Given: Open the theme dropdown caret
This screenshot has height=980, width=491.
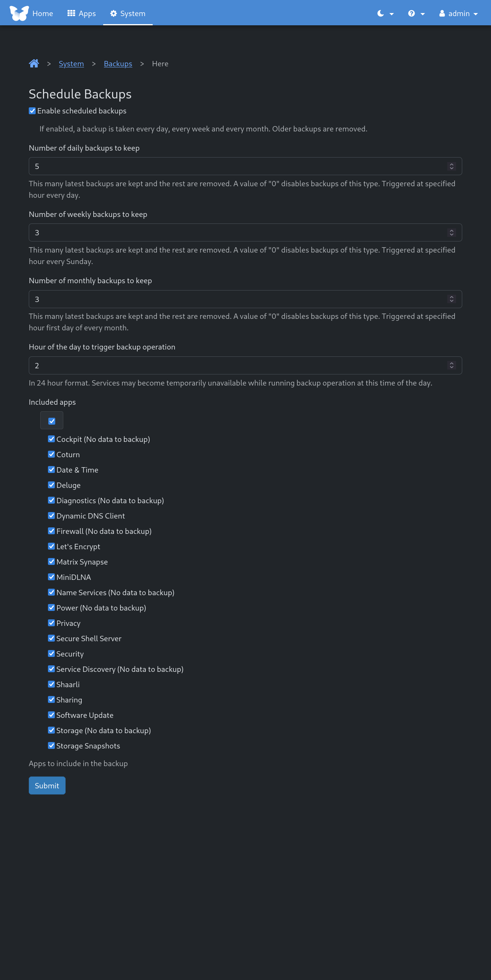Looking at the screenshot, I should [x=392, y=14].
